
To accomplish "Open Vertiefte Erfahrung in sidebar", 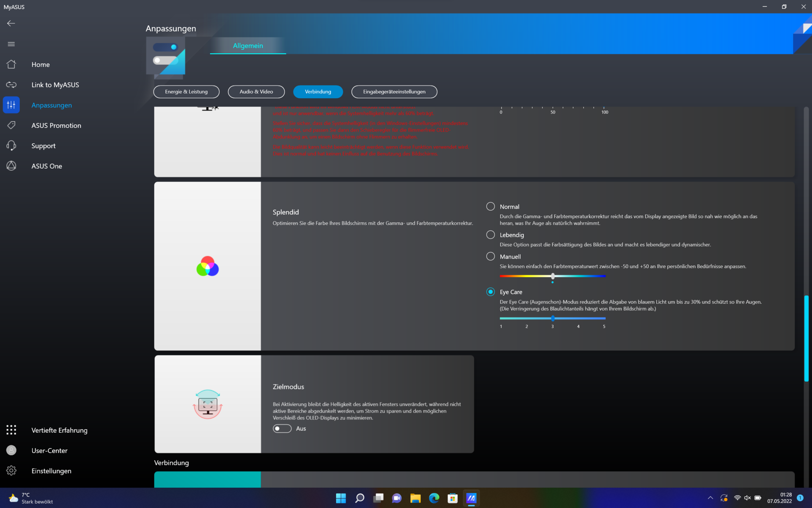I will tap(59, 430).
